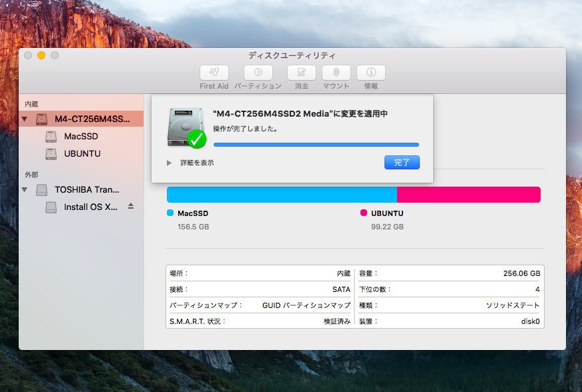The height and width of the screenshot is (392, 582).
Task: Eject the Install OS X volume
Action: point(131,206)
